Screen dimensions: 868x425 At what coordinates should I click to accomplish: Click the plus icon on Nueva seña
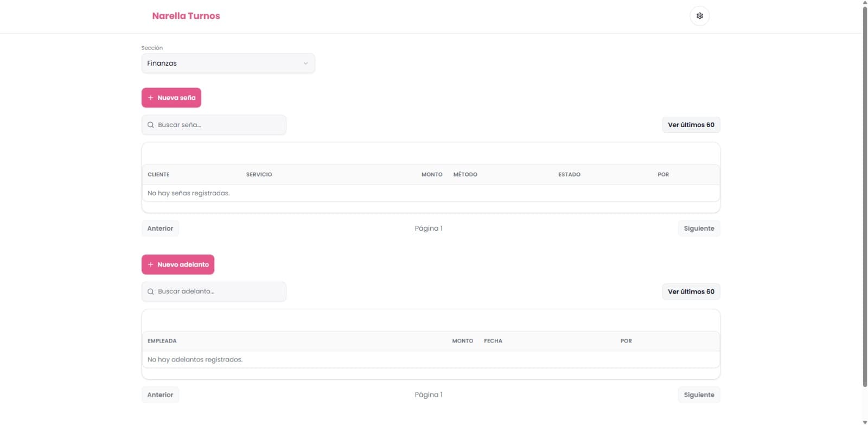[151, 98]
